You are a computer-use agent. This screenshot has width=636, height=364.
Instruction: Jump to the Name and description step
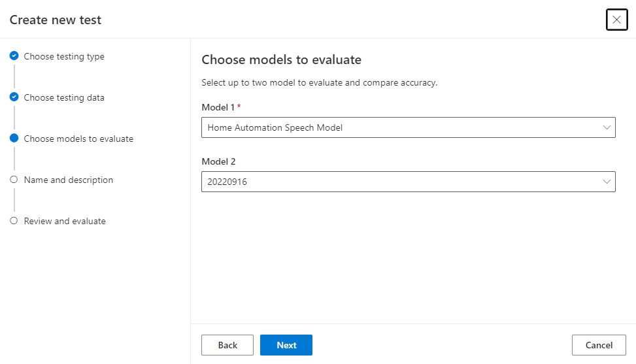point(69,180)
